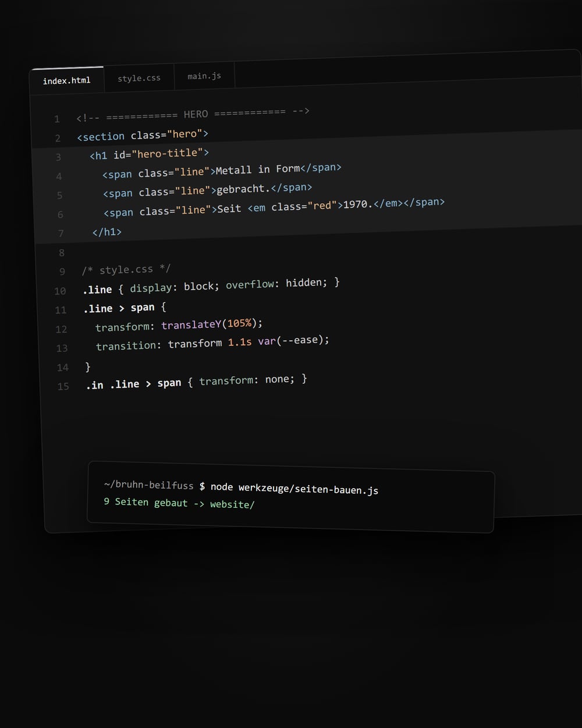
Task: Click line number 14 in the gutter
Action: pos(63,367)
